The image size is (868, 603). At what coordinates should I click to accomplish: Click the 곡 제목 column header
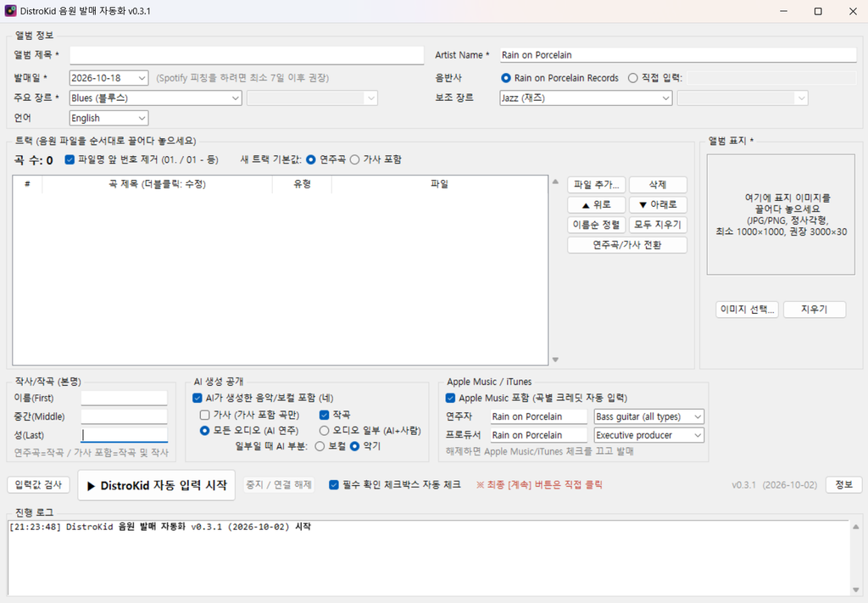[157, 184]
